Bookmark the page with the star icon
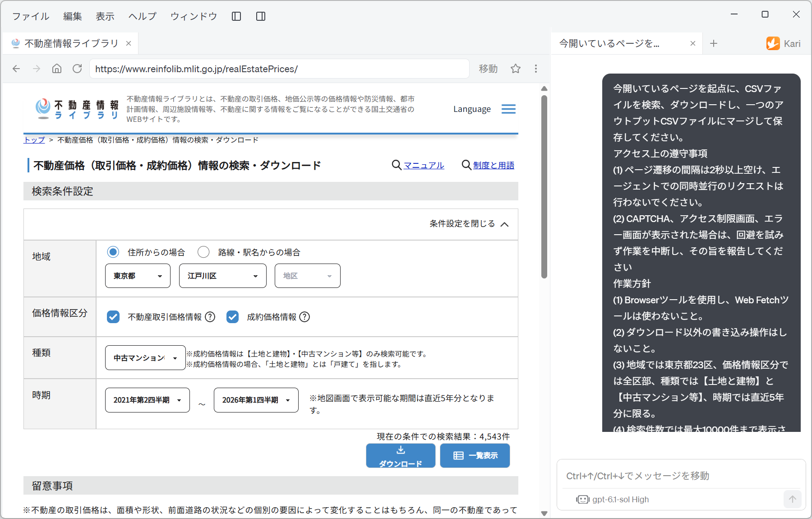 516,69
